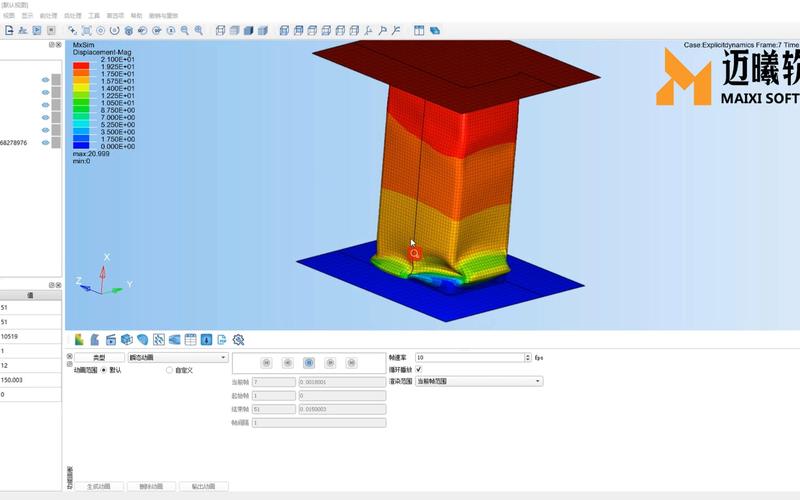Open the 瞬态动画 animation type dropdown
This screenshot has width=800, height=500.
pyautogui.click(x=178, y=358)
